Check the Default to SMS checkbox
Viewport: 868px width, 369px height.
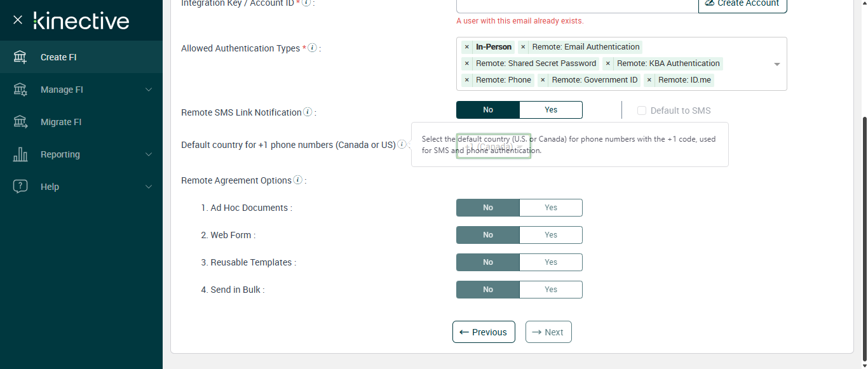coord(642,111)
